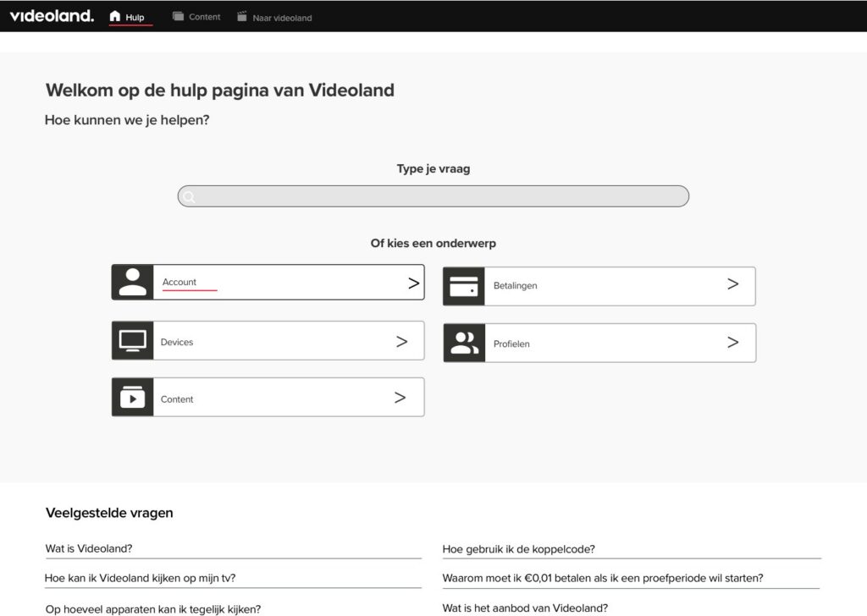Screen dimensions: 867x616
Task: Click the Devices monitor icon
Action: pos(133,341)
